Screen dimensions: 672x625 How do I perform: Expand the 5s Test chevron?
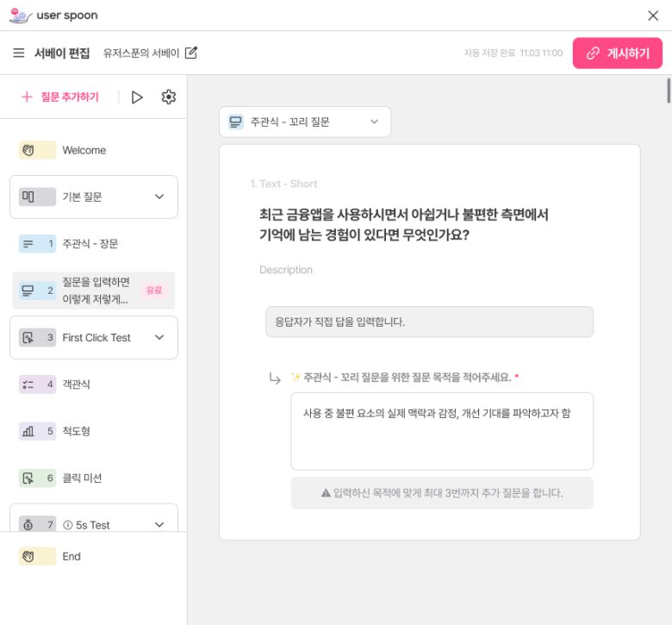(159, 524)
